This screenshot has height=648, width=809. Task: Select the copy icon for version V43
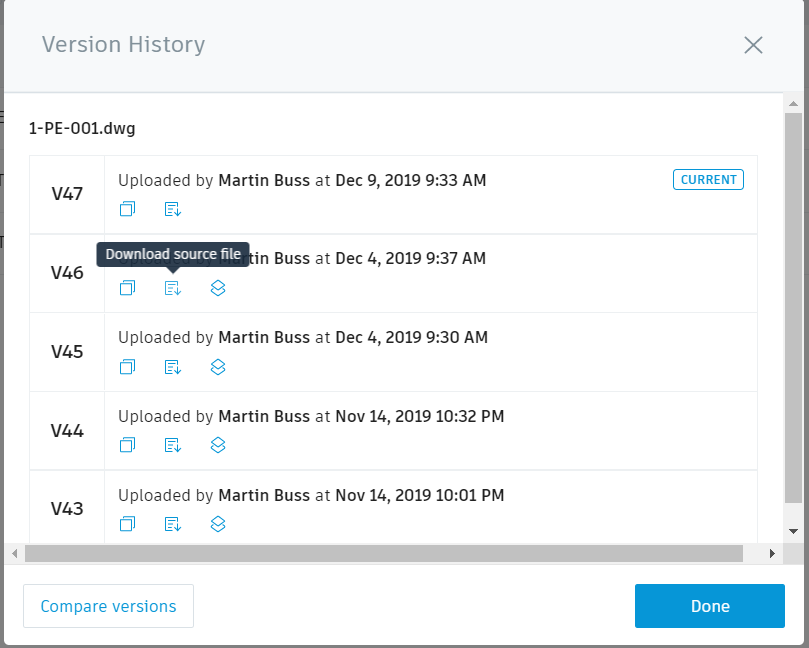tap(127, 524)
